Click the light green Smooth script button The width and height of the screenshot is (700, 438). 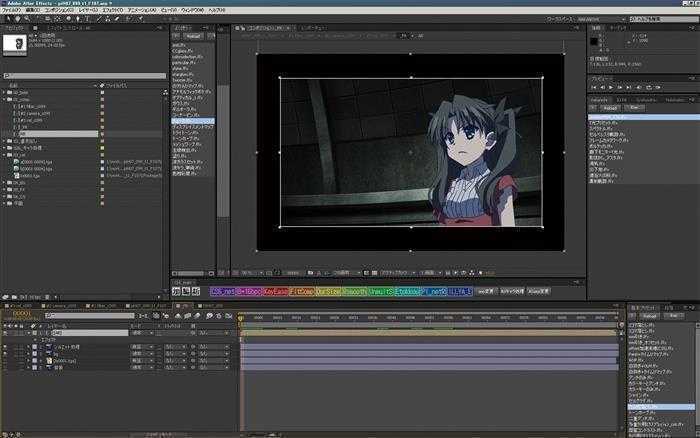(355, 292)
